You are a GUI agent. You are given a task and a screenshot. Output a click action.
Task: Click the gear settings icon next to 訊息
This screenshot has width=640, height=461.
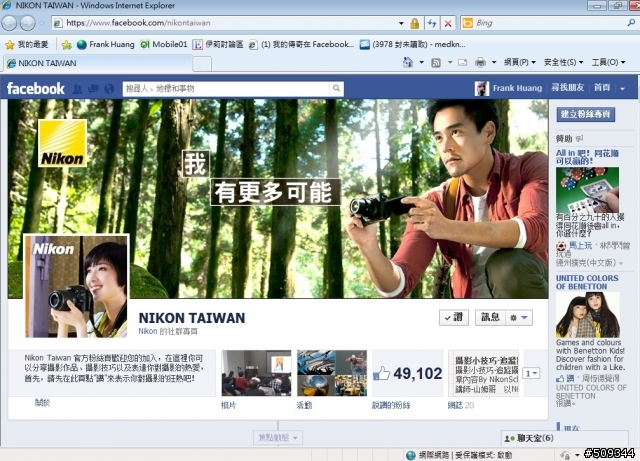pos(513,318)
